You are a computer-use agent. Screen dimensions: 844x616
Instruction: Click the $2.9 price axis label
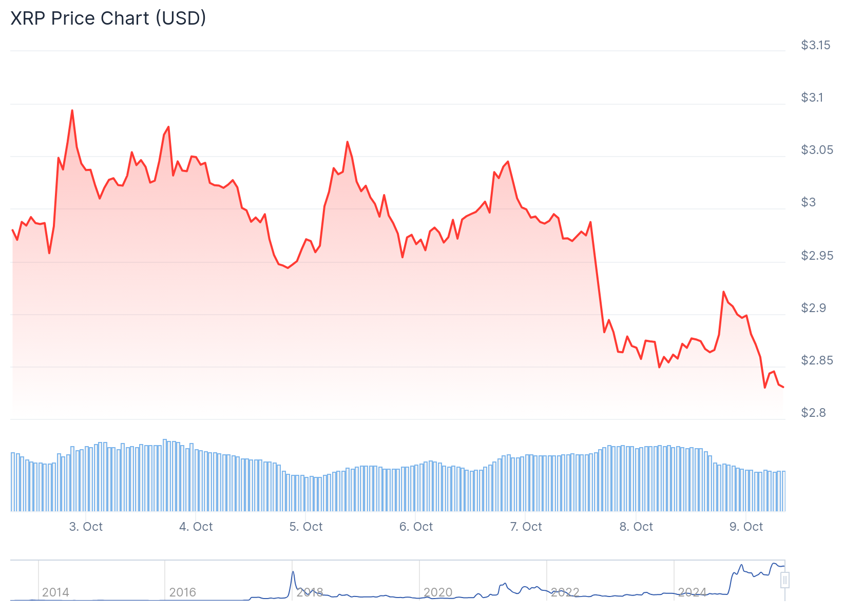(x=813, y=308)
